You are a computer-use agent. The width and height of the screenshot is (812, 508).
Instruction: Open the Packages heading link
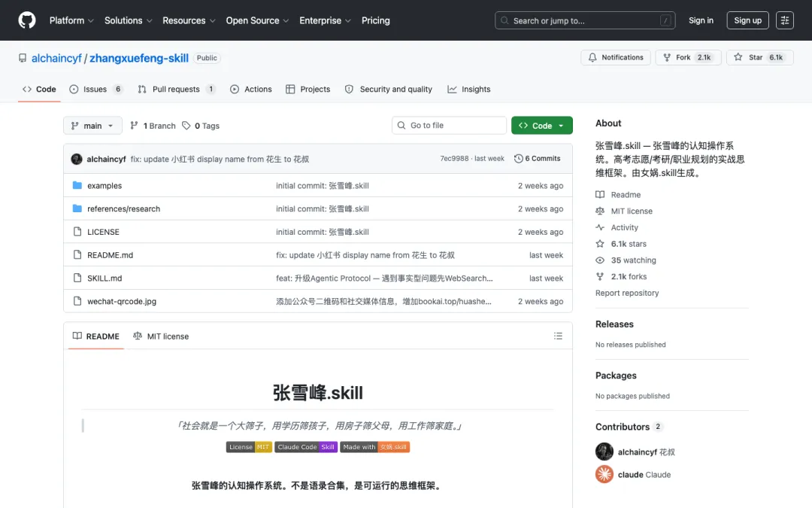(x=616, y=376)
